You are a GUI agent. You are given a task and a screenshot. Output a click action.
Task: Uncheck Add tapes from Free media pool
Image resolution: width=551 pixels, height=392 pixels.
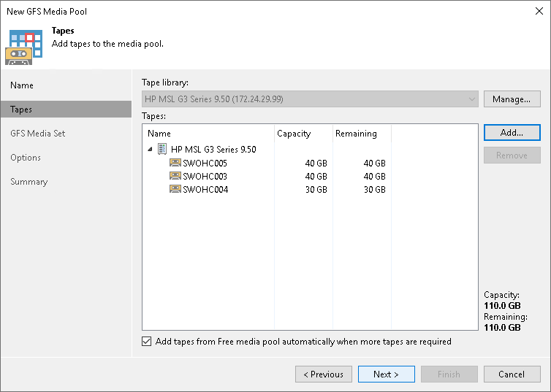[x=147, y=341]
